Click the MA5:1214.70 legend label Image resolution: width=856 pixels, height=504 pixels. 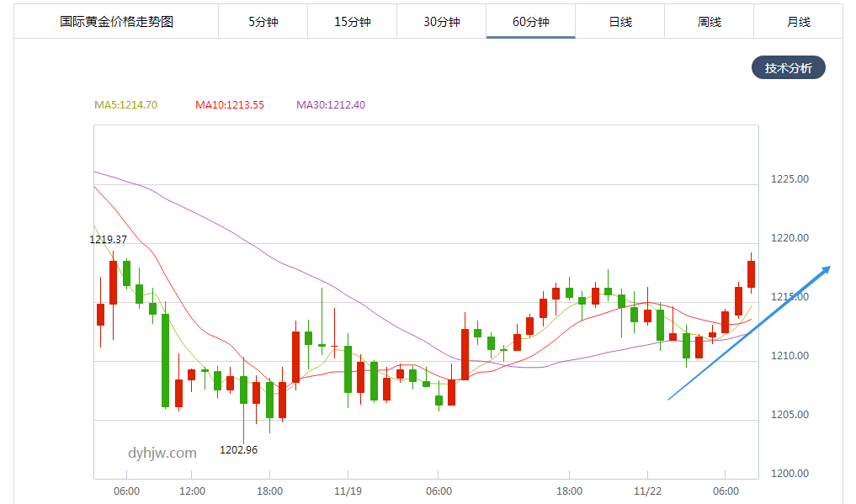pyautogui.click(x=125, y=105)
